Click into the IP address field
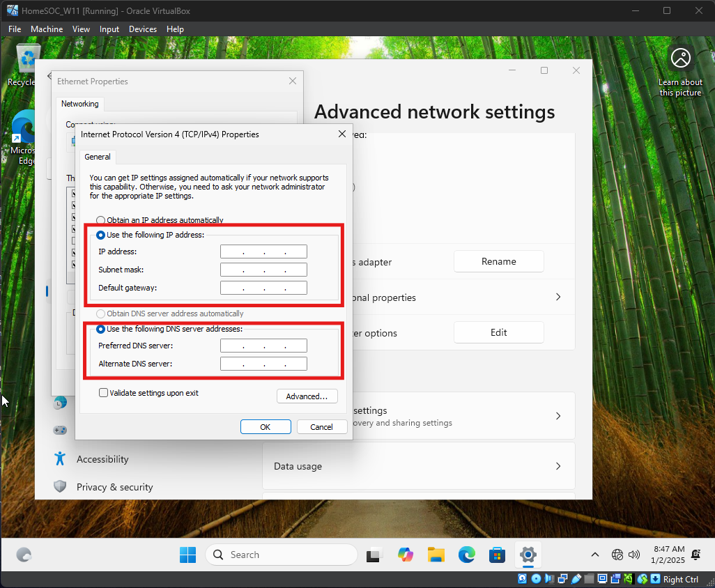 (x=263, y=252)
